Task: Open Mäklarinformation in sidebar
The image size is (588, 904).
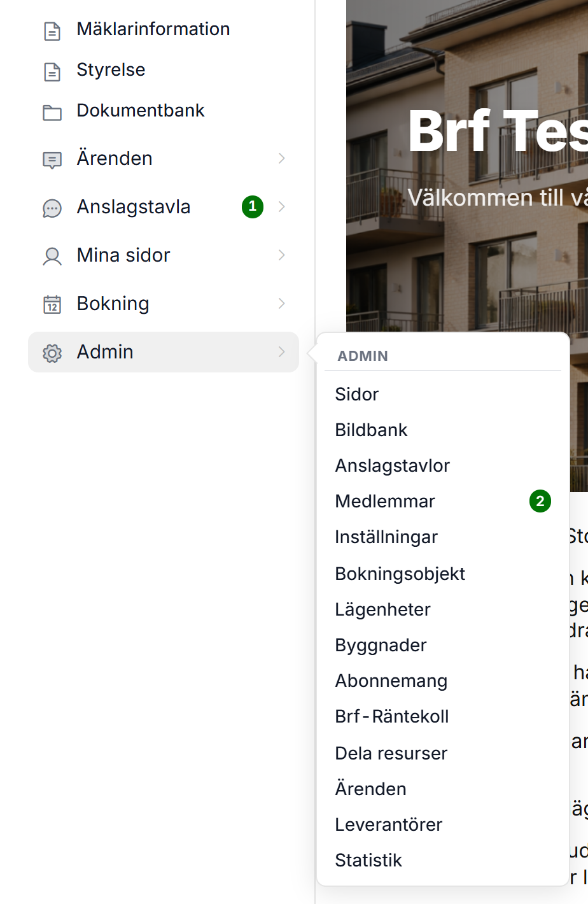Action: pyautogui.click(x=153, y=29)
